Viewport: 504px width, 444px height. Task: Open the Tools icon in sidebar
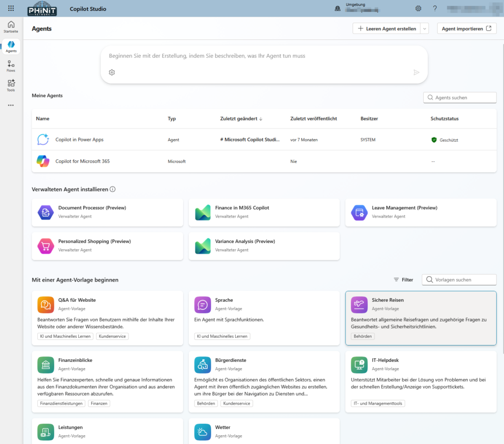coord(11,86)
